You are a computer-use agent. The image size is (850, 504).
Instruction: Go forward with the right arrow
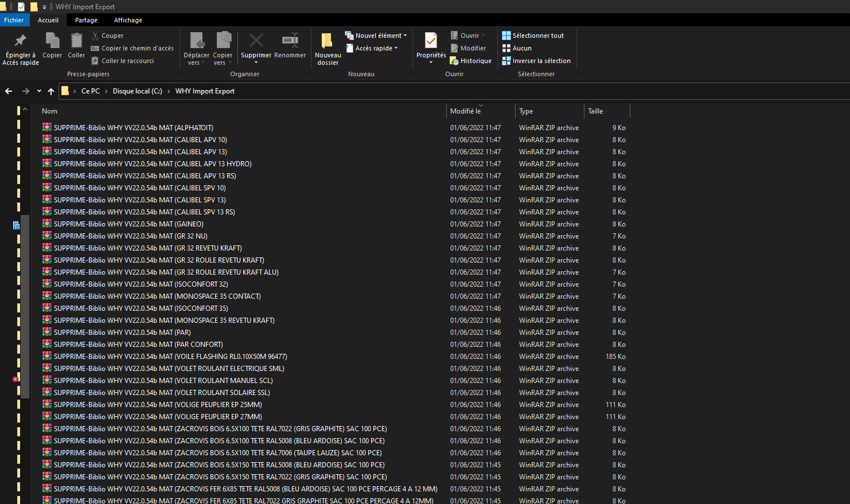(x=25, y=91)
